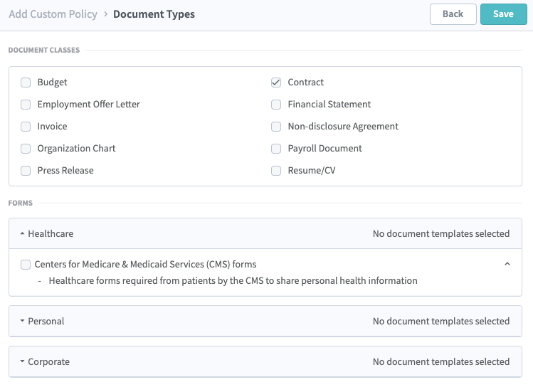Save the document types selection
The width and height of the screenshot is (533, 392).
[503, 14]
